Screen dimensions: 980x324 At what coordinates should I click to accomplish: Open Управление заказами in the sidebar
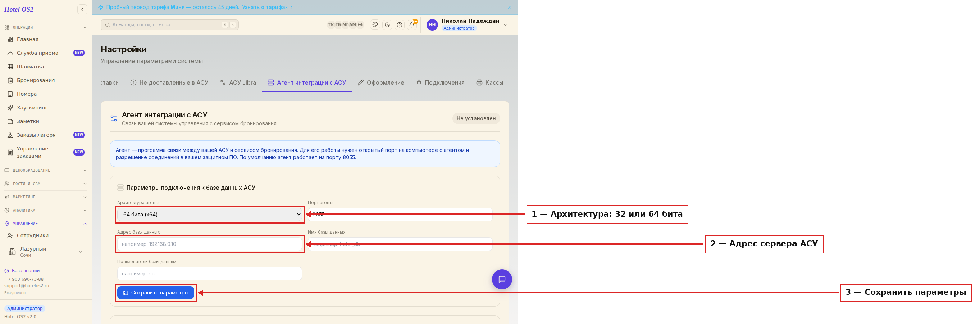pos(46,152)
